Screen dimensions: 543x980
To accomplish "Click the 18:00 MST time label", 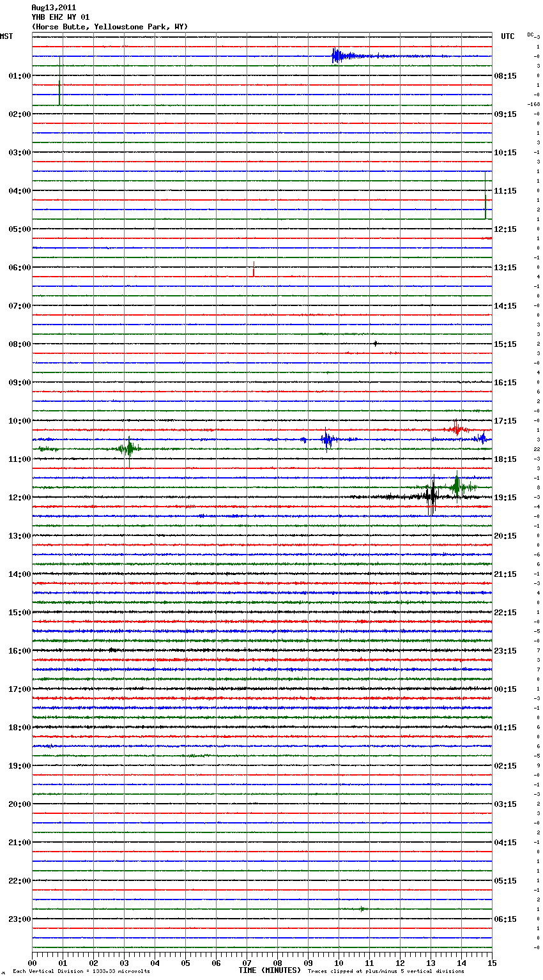I will pyautogui.click(x=20, y=727).
